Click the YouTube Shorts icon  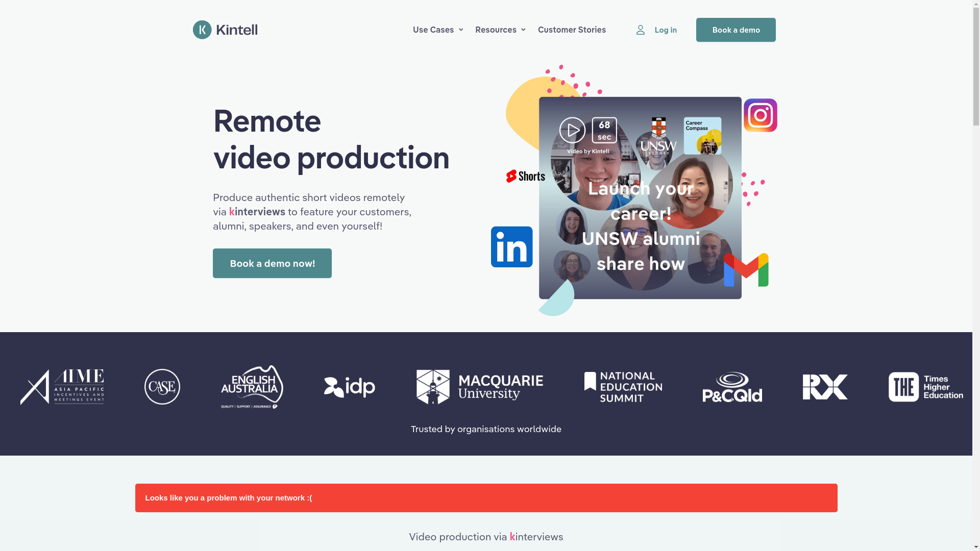point(525,176)
